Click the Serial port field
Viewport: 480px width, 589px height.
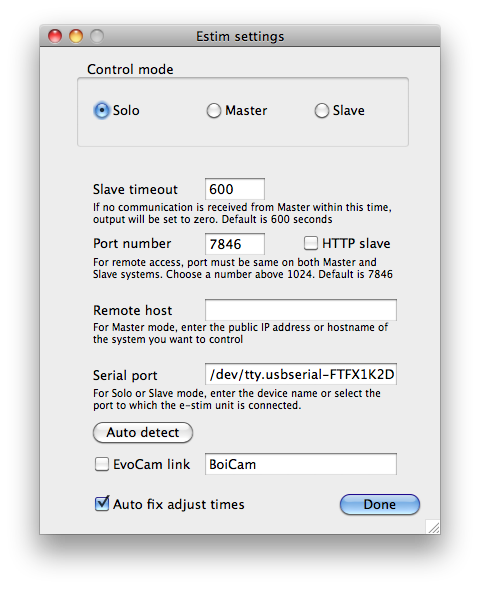tap(301, 374)
